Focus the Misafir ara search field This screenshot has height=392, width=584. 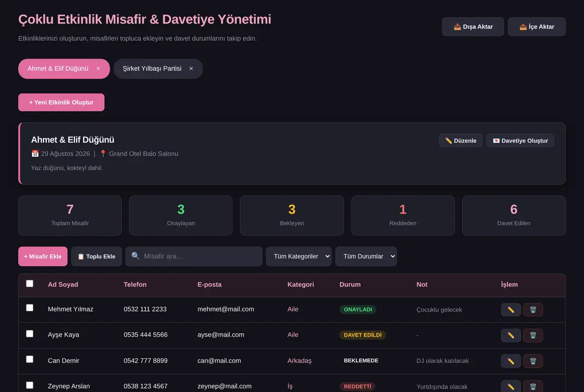click(x=194, y=256)
